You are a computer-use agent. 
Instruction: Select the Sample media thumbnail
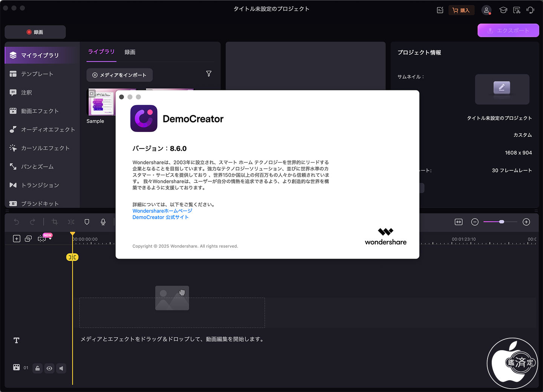click(x=101, y=102)
